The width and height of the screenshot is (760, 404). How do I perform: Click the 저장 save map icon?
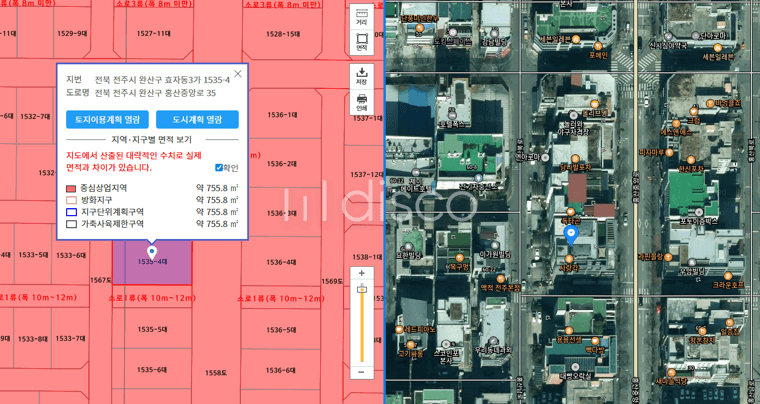pos(362,76)
